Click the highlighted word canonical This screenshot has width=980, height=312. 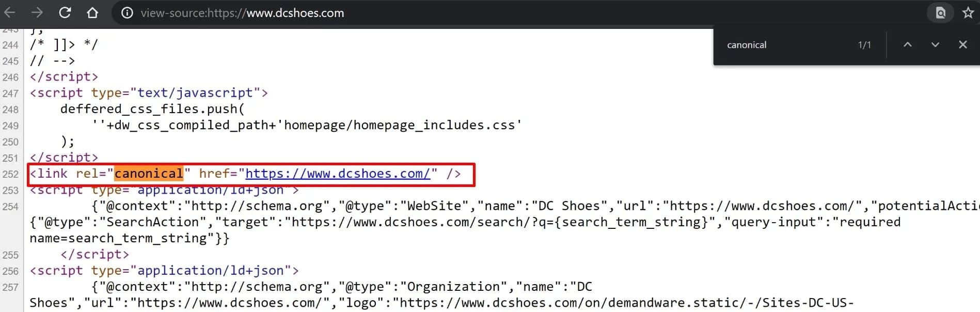[x=149, y=174]
